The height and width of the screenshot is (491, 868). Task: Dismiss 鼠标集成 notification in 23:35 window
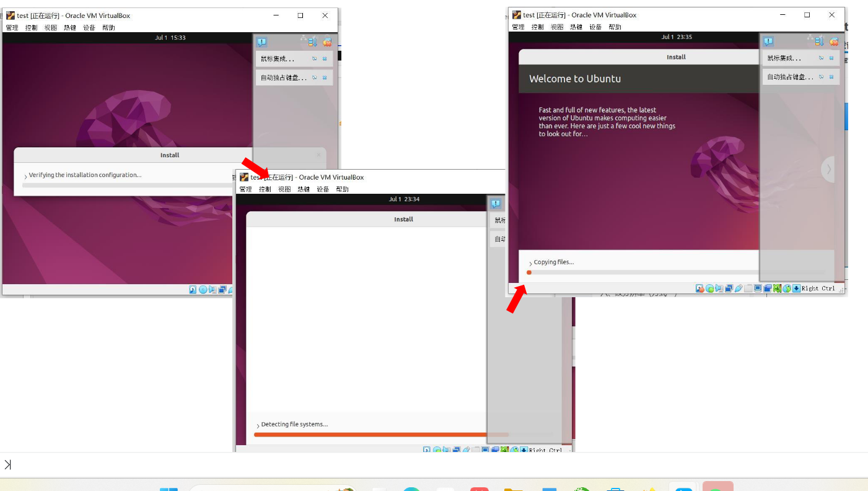click(x=831, y=58)
